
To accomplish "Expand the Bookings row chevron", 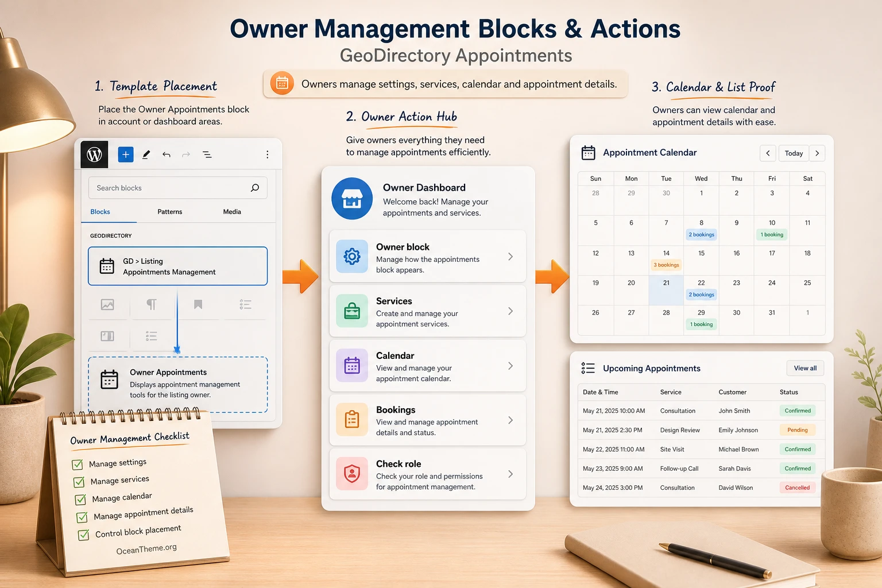I will [x=510, y=420].
